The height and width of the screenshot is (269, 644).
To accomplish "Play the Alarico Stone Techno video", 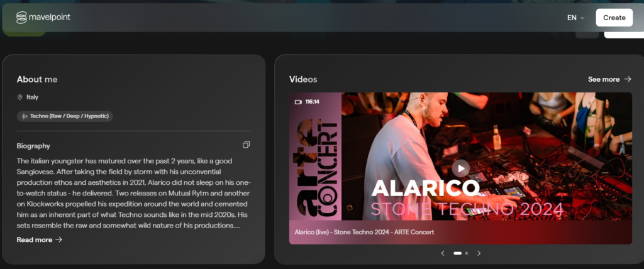I will click(x=461, y=168).
